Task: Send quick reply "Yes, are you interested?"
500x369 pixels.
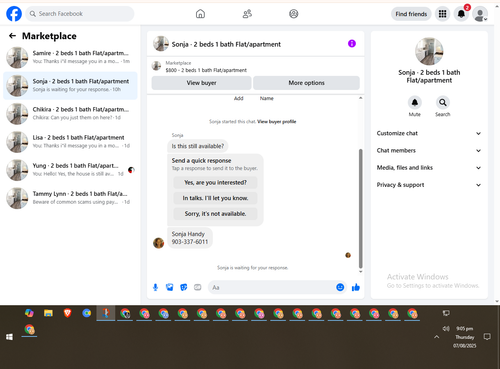Action: 215,183
